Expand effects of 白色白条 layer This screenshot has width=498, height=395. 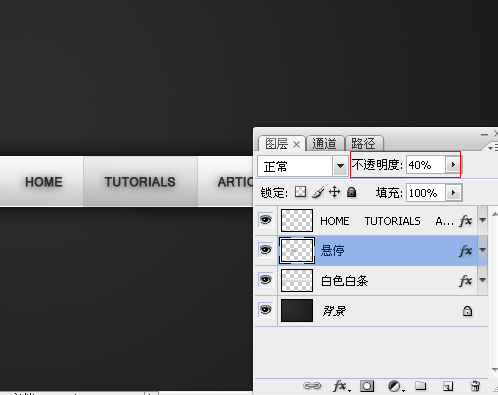tap(483, 280)
